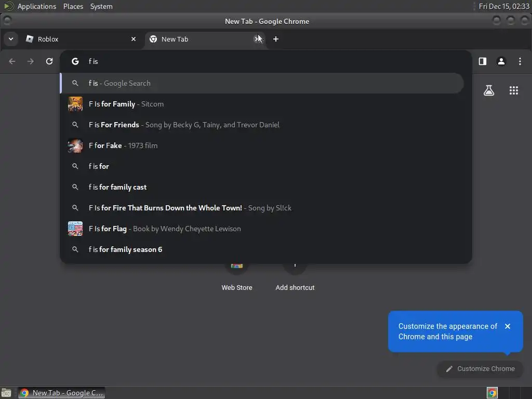
Task: Select 'F for Fake - 1973 film' suggestion
Action: tap(262, 145)
